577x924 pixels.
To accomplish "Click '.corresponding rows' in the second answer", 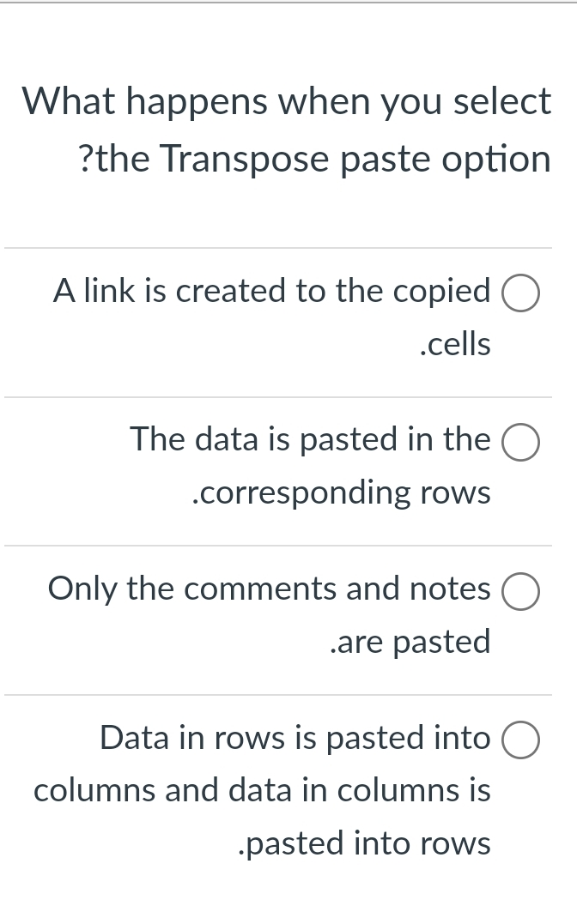I will 342,492.
